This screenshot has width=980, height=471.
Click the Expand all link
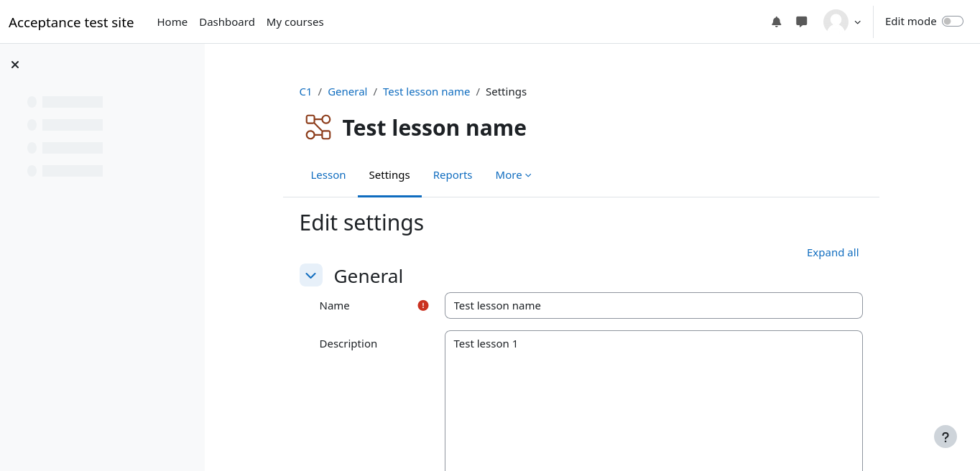(832, 253)
